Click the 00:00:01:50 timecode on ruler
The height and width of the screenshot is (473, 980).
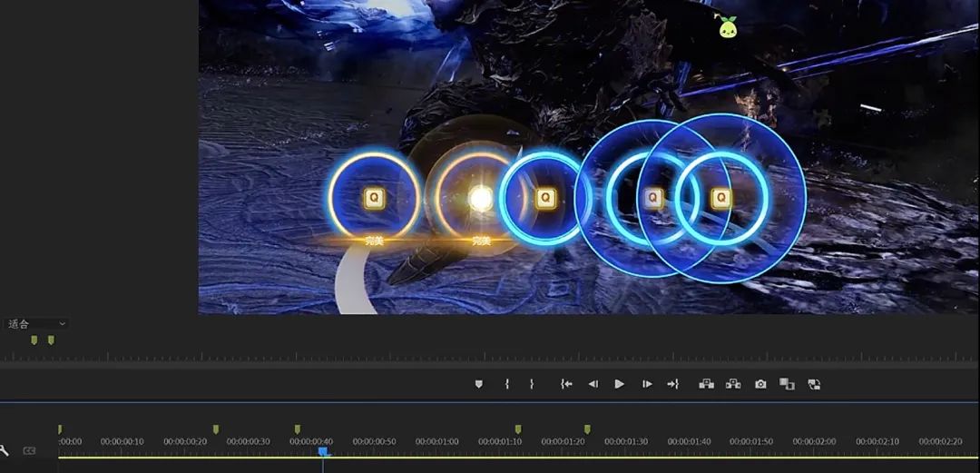pos(751,442)
